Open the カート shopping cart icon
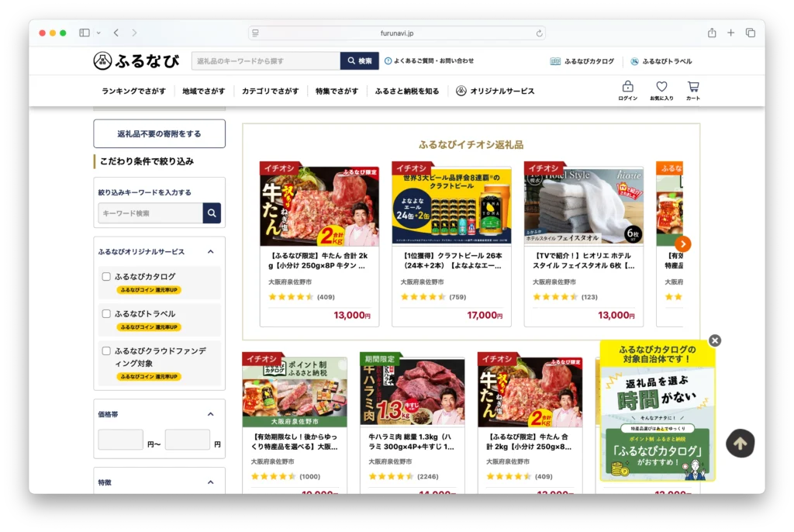 [693, 91]
